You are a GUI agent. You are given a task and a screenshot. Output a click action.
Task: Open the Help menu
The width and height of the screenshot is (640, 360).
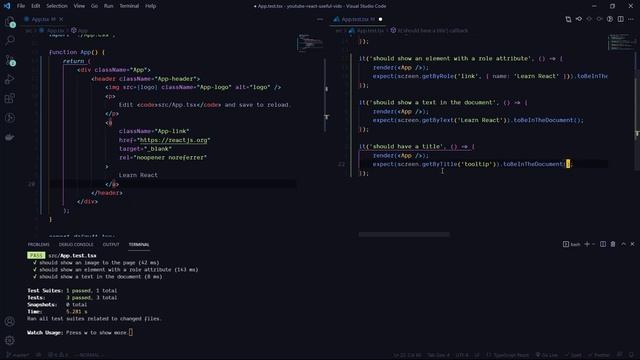151,6
